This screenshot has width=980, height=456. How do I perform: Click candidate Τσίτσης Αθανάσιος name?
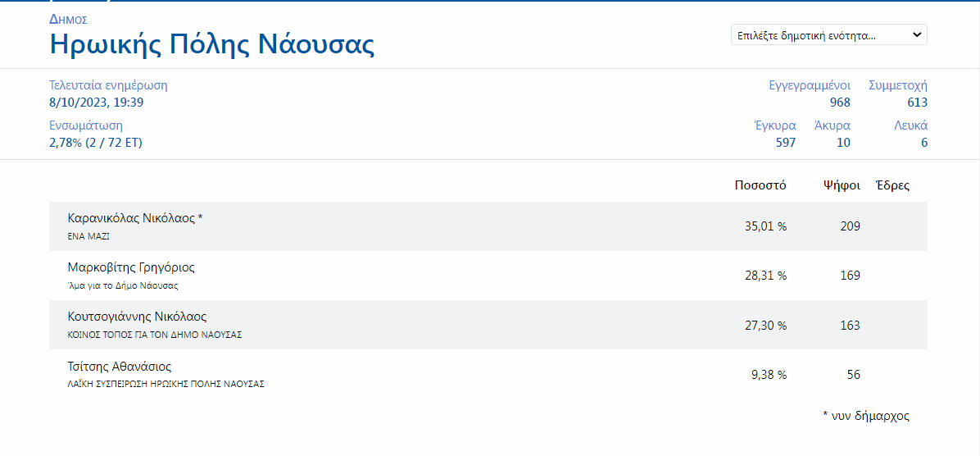120,367
